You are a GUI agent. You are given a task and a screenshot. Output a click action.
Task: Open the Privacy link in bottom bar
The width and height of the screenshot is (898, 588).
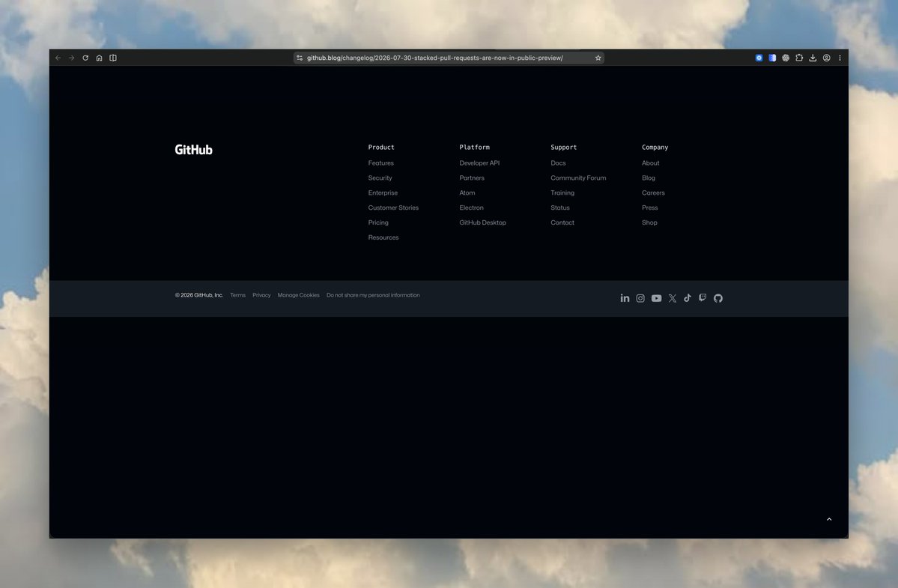[x=261, y=295]
